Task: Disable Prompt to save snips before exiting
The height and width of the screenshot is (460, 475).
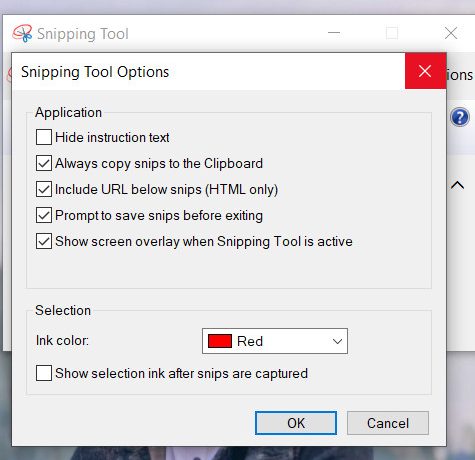Action: [x=44, y=215]
